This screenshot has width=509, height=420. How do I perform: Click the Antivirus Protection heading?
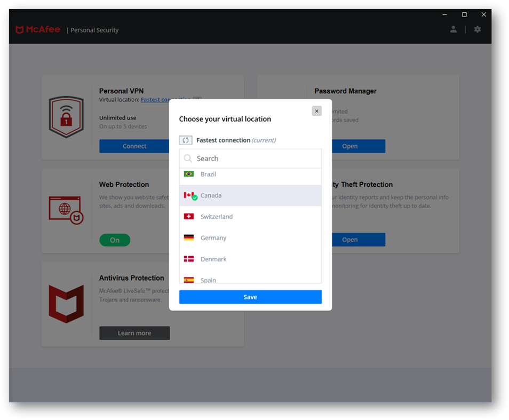131,278
